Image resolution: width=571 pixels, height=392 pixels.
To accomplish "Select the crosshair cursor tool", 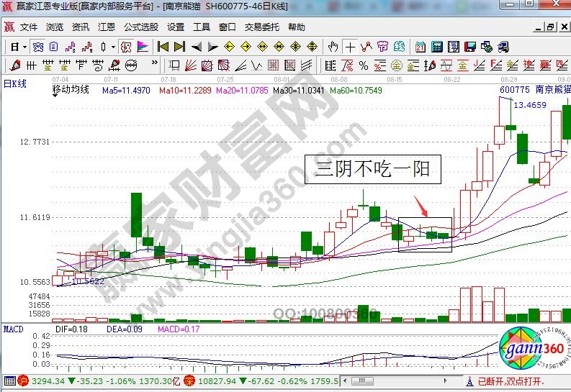I will [350, 47].
